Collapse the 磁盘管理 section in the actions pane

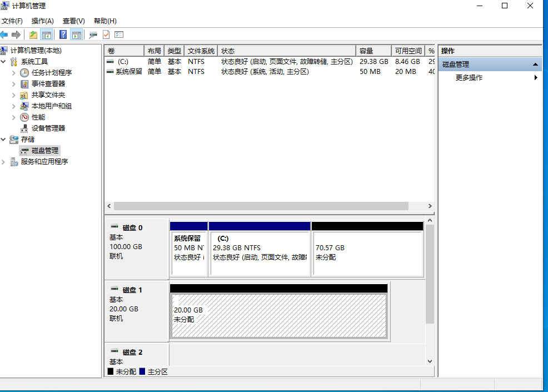pos(535,64)
